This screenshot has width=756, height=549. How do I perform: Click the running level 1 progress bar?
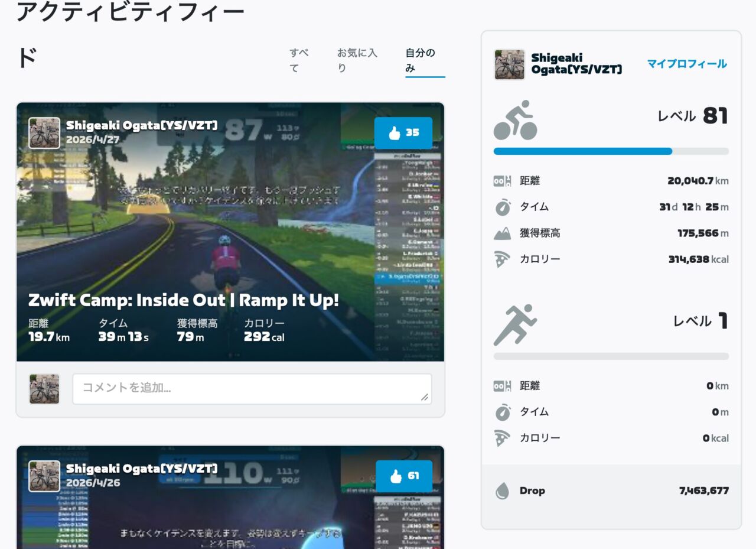tap(611, 356)
